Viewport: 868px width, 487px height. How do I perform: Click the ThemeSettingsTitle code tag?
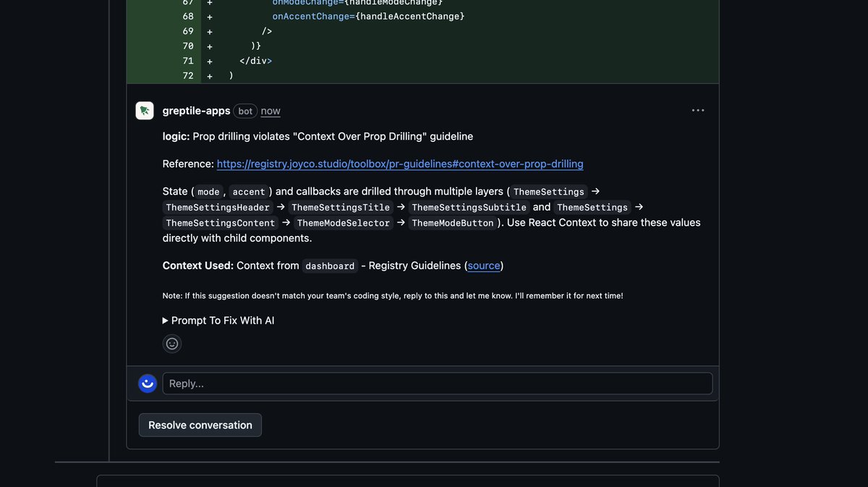click(x=341, y=208)
